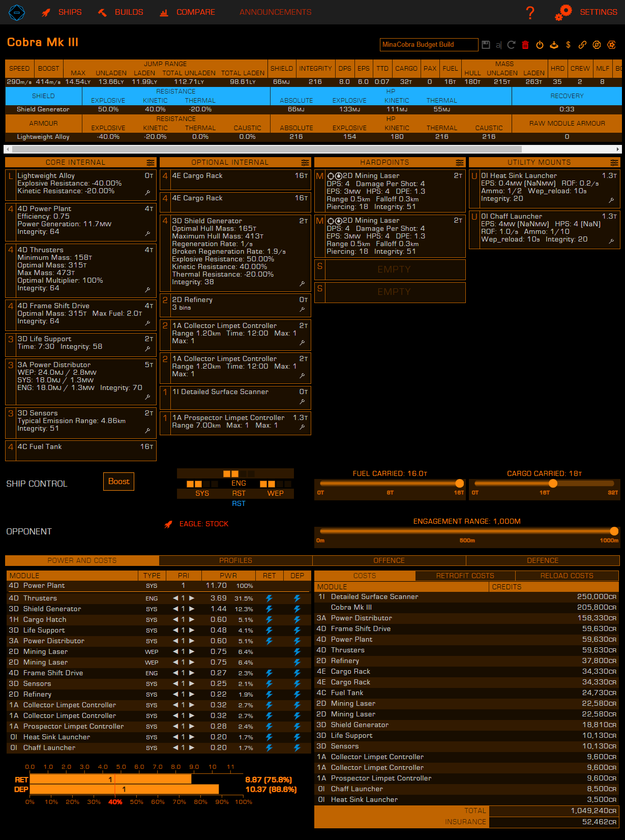Add a pip to WEP

(276, 493)
